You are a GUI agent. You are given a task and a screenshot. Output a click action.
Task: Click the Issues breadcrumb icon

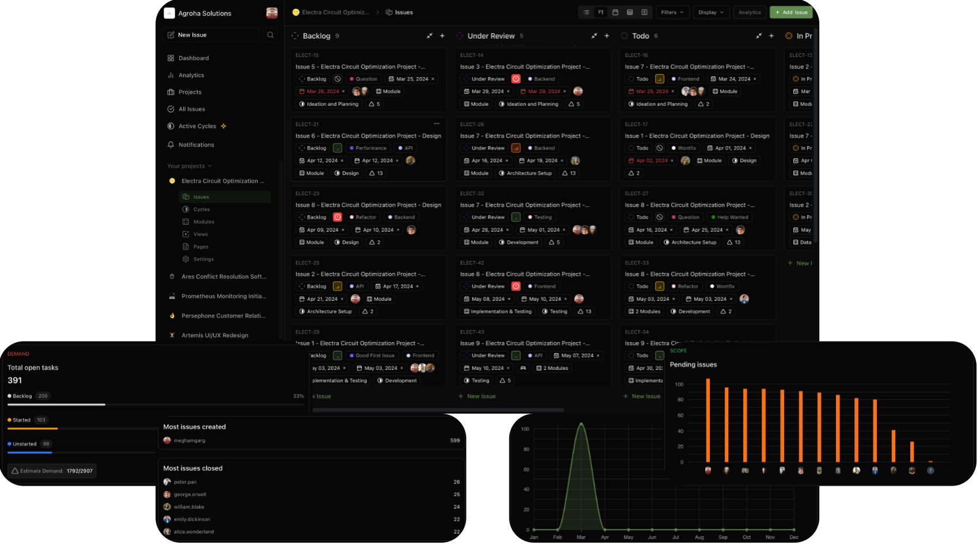tap(389, 12)
